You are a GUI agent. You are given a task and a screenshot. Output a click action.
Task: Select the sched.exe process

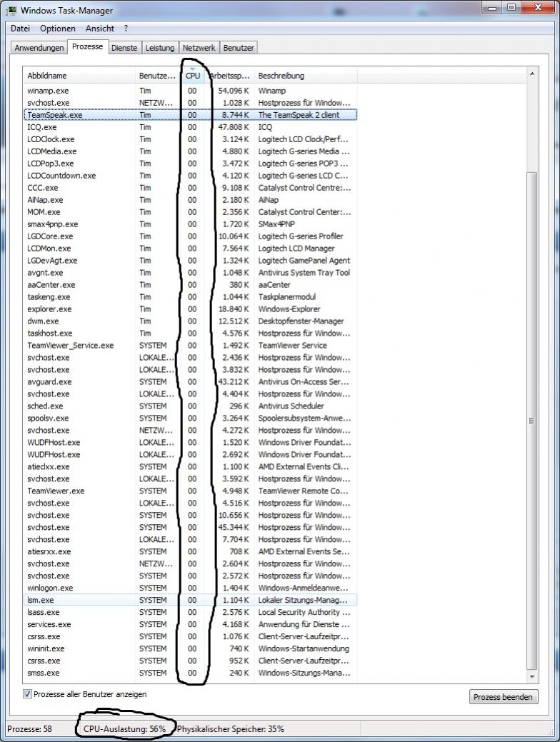[190, 406]
